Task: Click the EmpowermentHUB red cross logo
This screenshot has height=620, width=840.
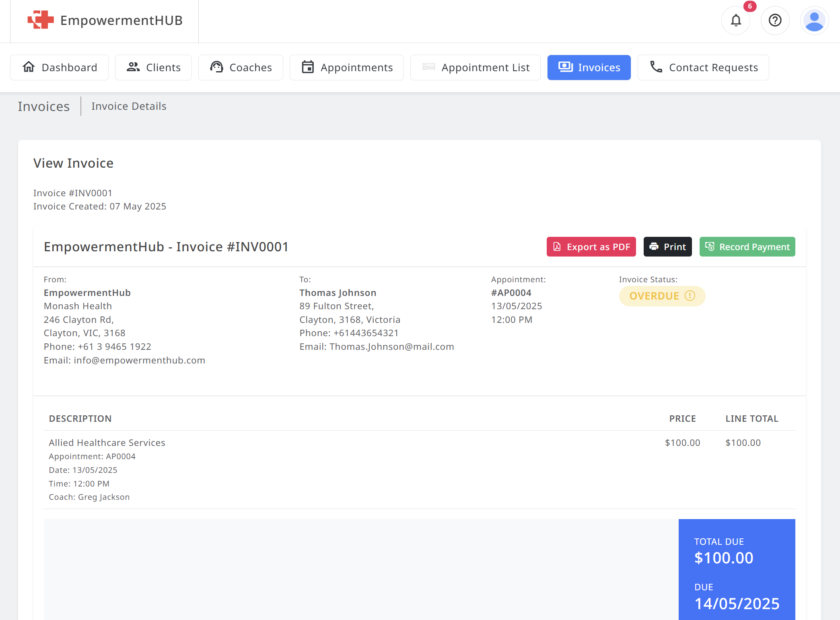Action: [x=39, y=20]
